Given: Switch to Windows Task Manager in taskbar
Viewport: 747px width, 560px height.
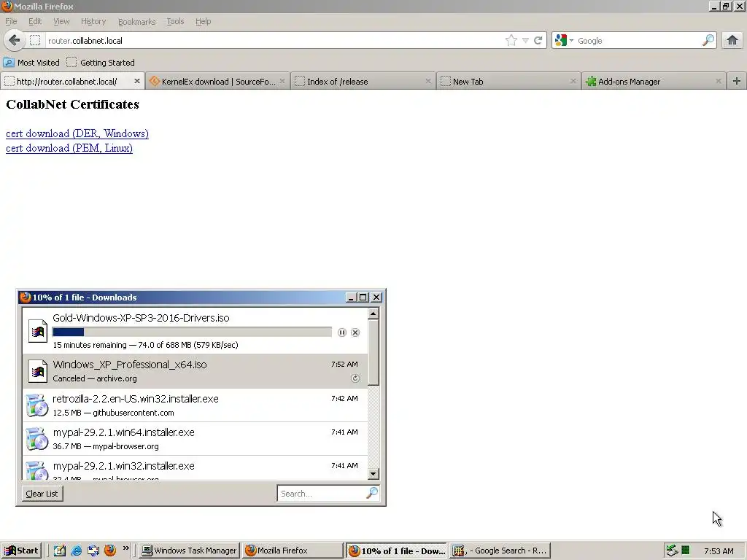Looking at the screenshot, I should [x=190, y=551].
